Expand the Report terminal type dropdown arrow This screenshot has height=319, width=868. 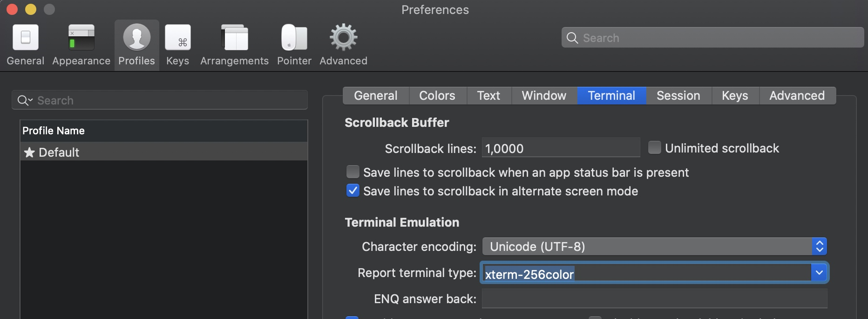819,273
